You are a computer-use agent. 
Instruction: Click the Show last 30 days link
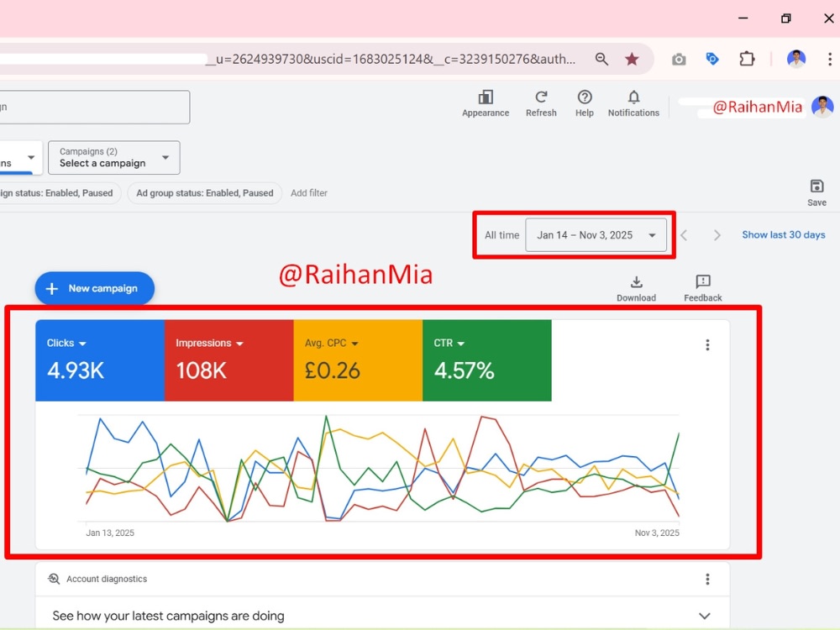(x=783, y=234)
